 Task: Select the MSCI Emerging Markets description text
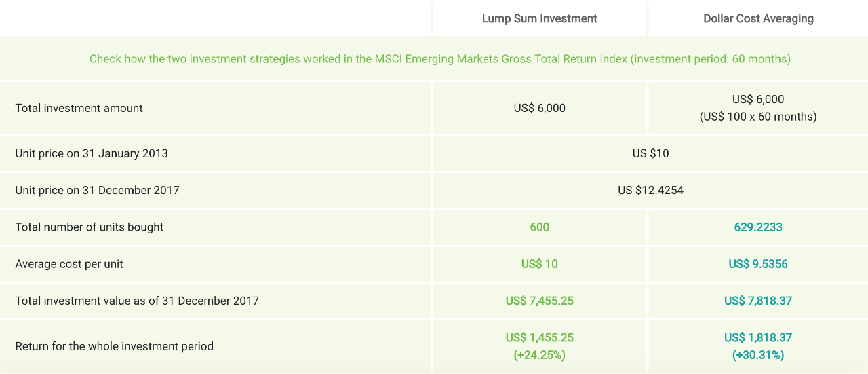[x=440, y=59]
